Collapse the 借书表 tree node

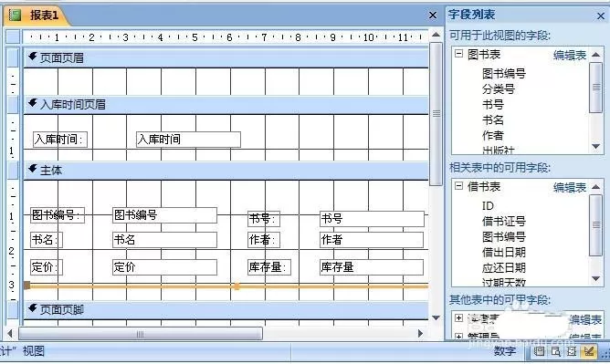point(459,186)
